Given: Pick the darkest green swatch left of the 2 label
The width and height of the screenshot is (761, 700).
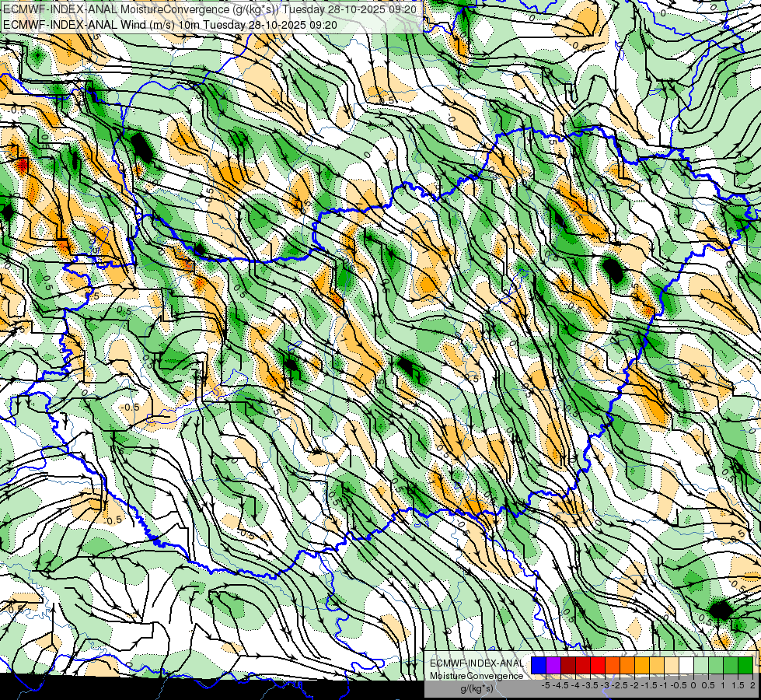Looking at the screenshot, I should click(745, 666).
